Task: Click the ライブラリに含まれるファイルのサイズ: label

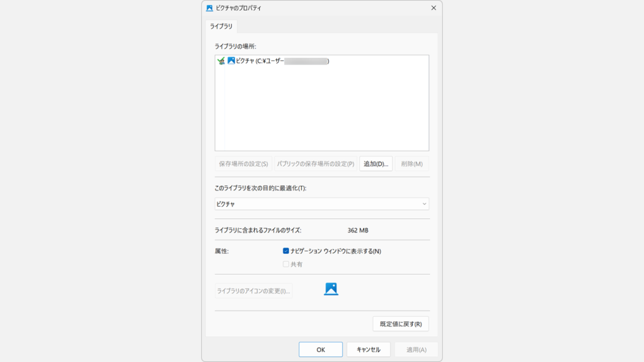Action: click(x=258, y=230)
